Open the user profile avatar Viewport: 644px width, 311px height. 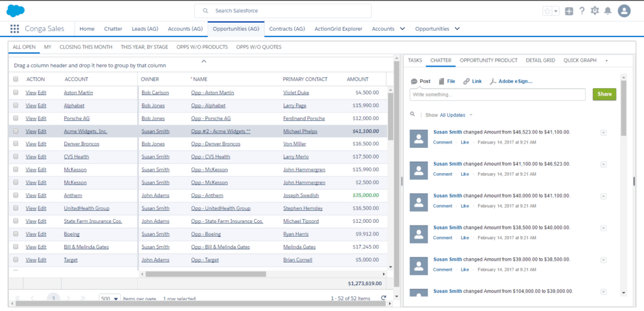(x=624, y=11)
